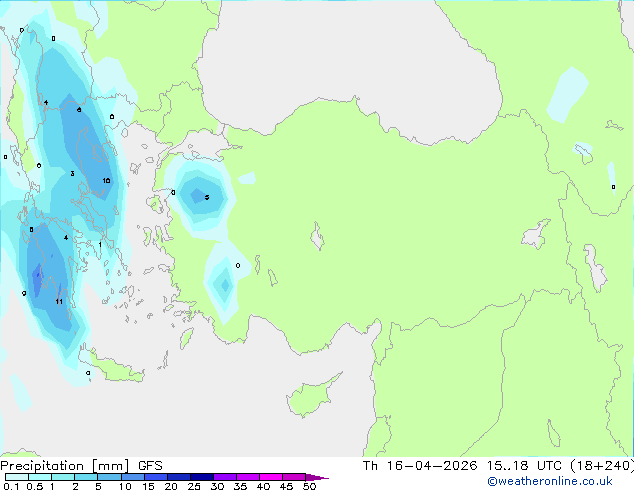Image resolution: width=634 pixels, height=490 pixels.
Task: Click the 1–2 mm legend color swatch
Action: click(63, 477)
